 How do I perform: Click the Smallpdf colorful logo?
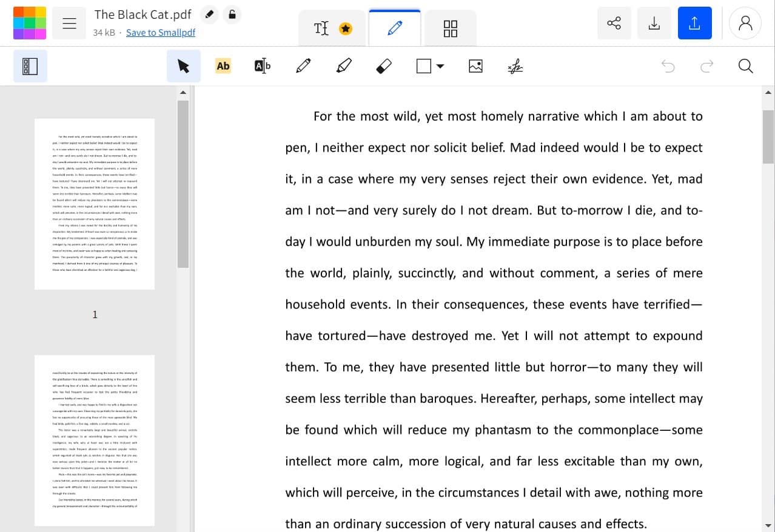29,23
